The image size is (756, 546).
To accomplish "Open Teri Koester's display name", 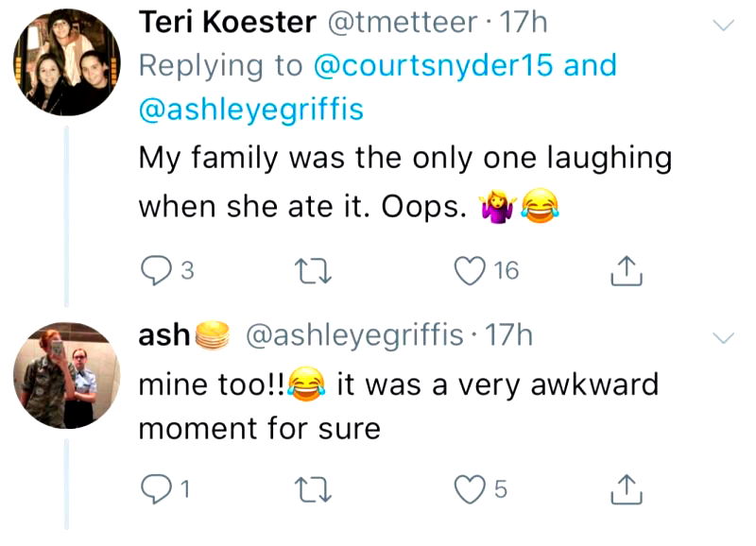I will tap(227, 23).
